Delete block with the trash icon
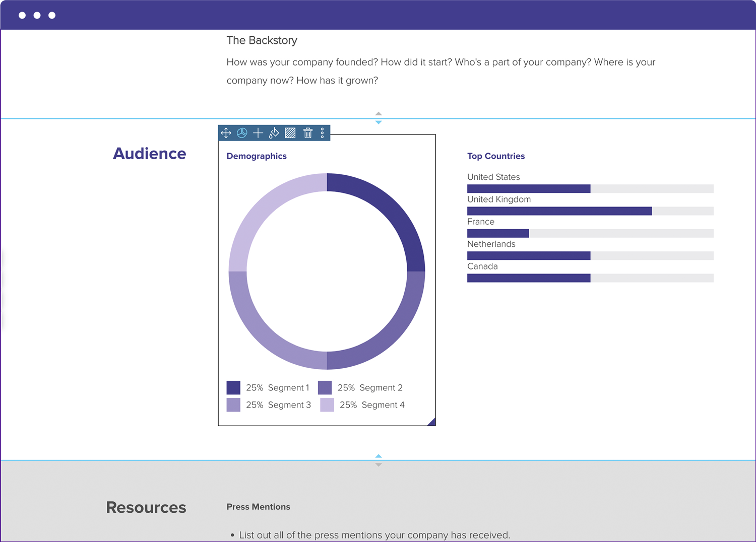Viewport: 756px width, 542px height. (308, 133)
